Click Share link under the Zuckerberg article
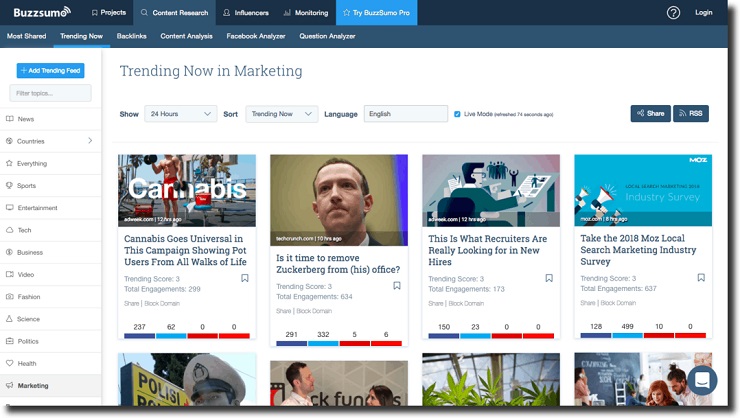Image resolution: width=740 pixels, height=418 pixels. pyautogui.click(x=284, y=311)
